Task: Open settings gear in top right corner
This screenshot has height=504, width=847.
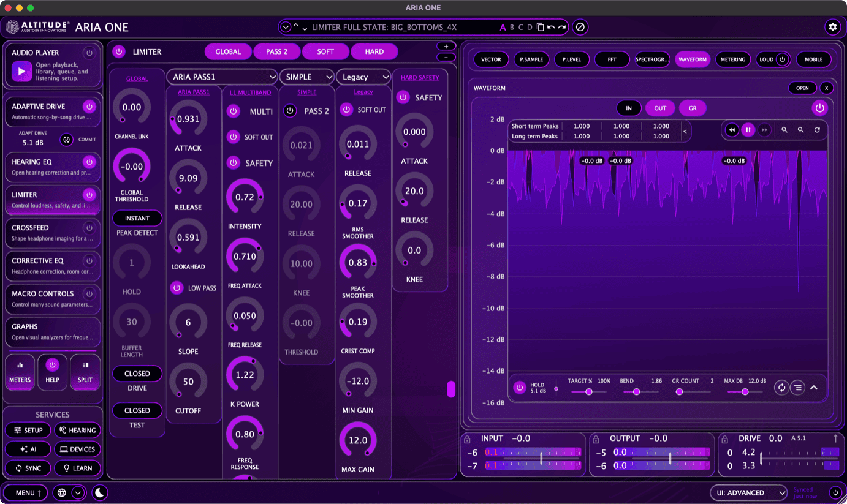Action: click(832, 27)
